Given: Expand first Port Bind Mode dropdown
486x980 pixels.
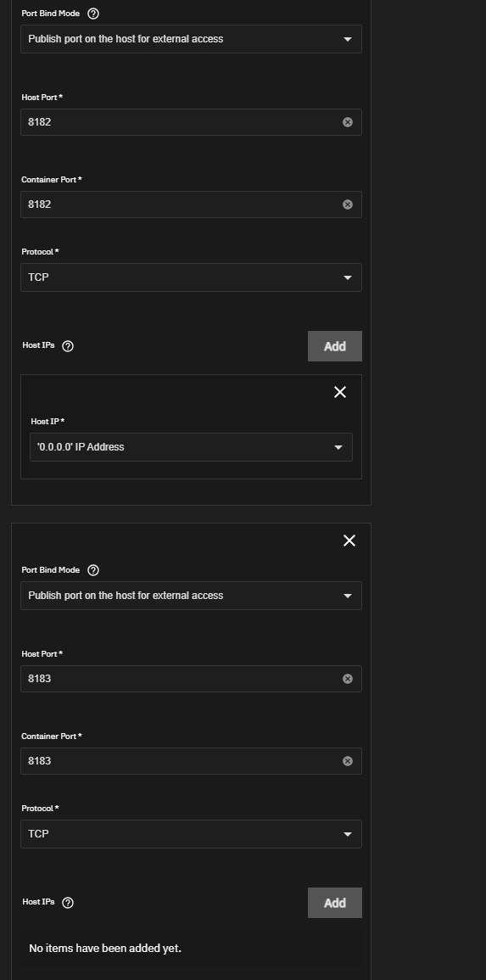Looking at the screenshot, I should [191, 39].
